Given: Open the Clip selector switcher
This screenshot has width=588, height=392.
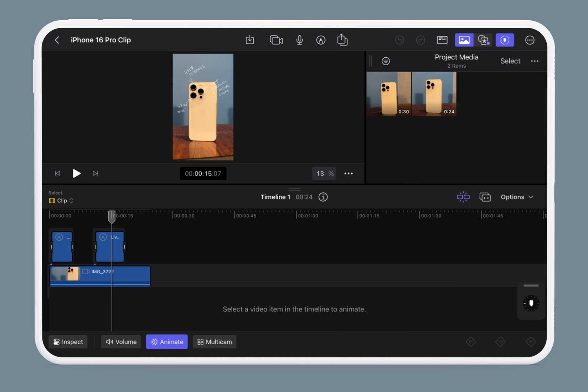Looking at the screenshot, I should coord(61,200).
